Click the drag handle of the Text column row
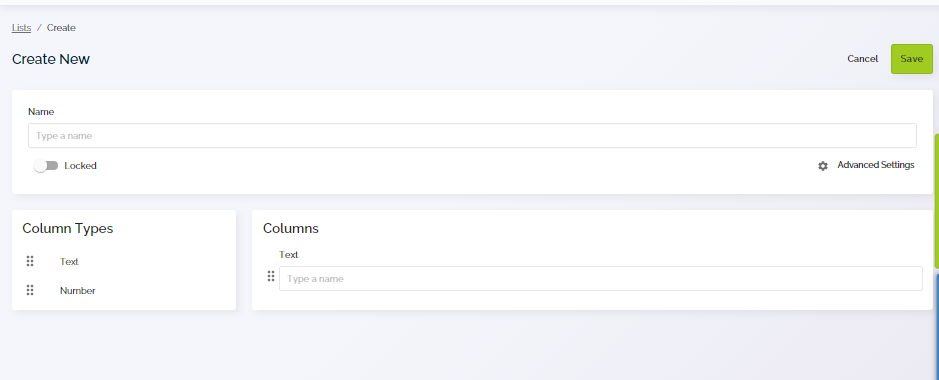Viewport: 939px width, 380px height. point(271,276)
